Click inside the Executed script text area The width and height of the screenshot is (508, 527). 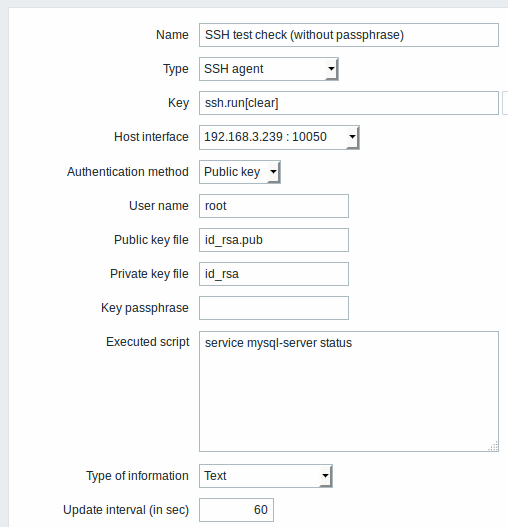point(349,392)
